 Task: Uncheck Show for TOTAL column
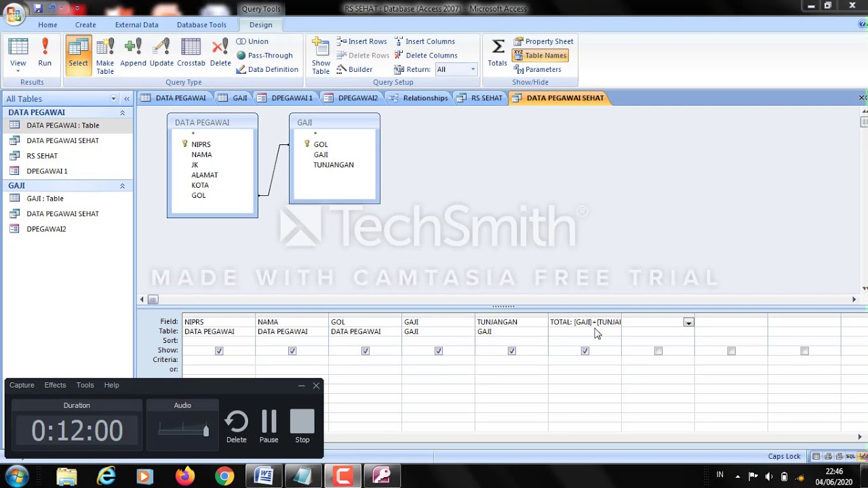point(585,351)
